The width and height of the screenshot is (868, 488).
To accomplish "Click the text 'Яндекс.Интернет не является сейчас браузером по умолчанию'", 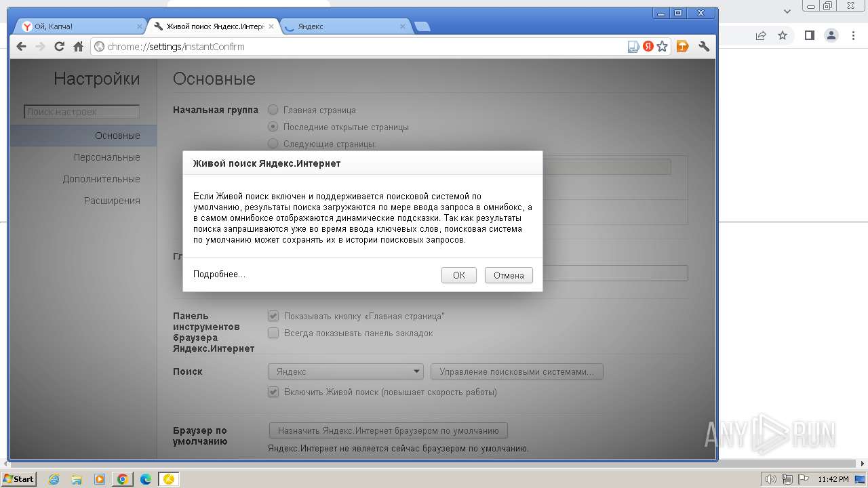I will [398, 448].
